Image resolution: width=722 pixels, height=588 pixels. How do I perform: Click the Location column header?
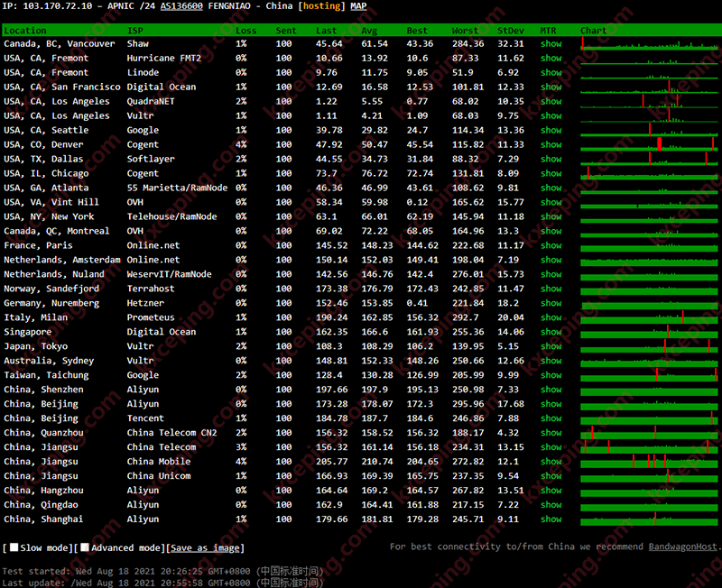[x=25, y=31]
